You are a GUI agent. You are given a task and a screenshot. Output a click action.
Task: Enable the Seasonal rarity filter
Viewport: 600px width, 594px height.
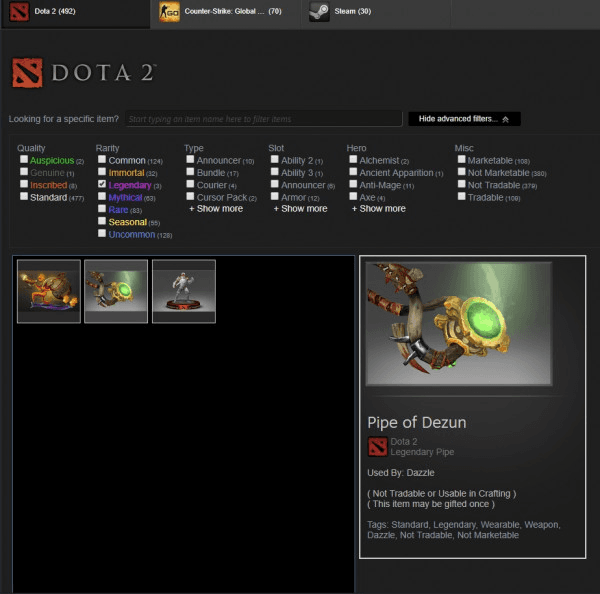click(x=102, y=221)
